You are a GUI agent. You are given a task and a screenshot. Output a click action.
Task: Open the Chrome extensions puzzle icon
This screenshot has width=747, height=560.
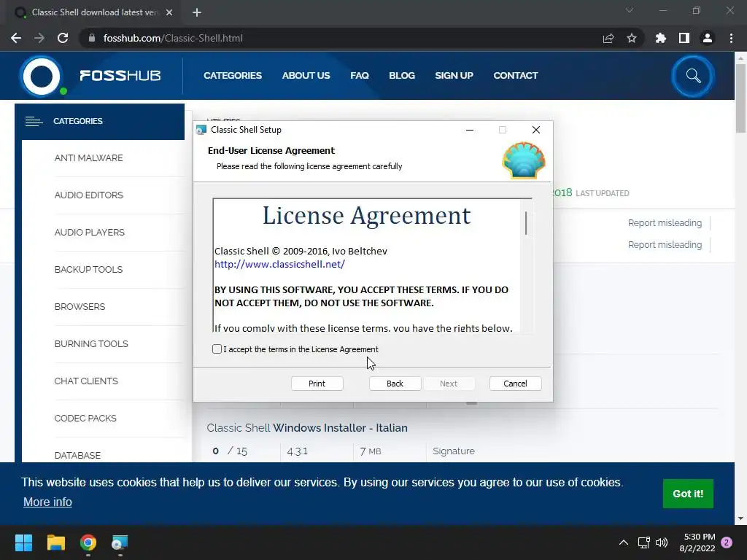pos(660,38)
